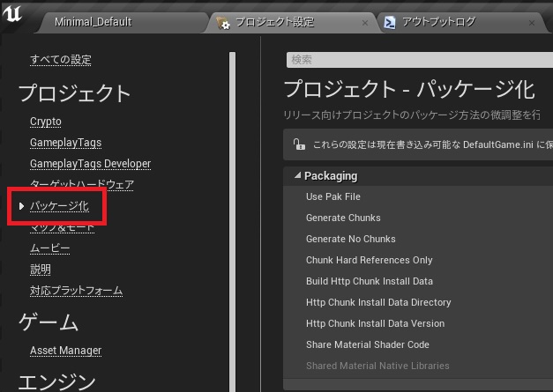Open the 説明 settings section

41,269
